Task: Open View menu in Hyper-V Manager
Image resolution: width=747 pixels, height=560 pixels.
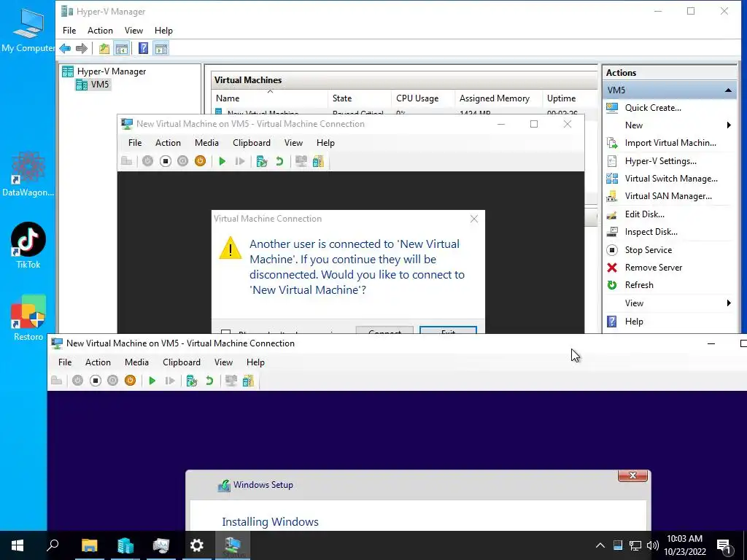Action: tap(133, 31)
